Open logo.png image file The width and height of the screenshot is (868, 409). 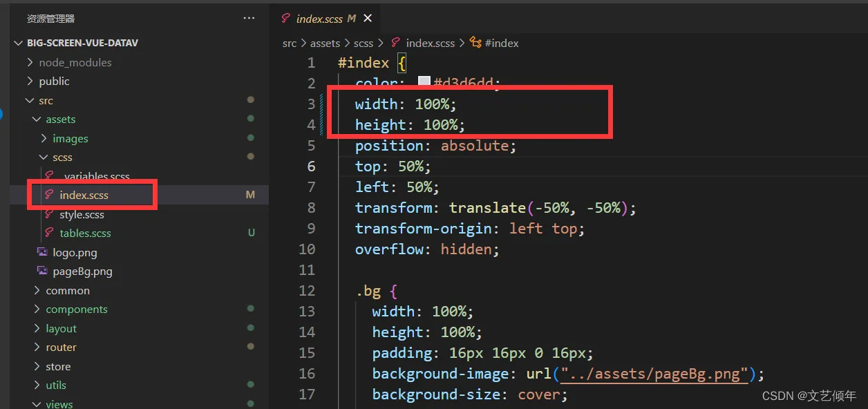click(75, 253)
